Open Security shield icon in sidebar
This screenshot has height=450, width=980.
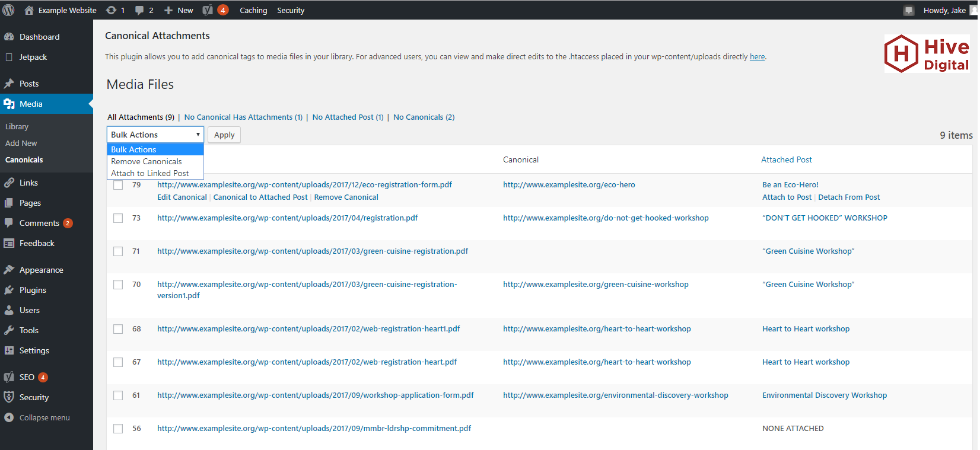point(9,397)
